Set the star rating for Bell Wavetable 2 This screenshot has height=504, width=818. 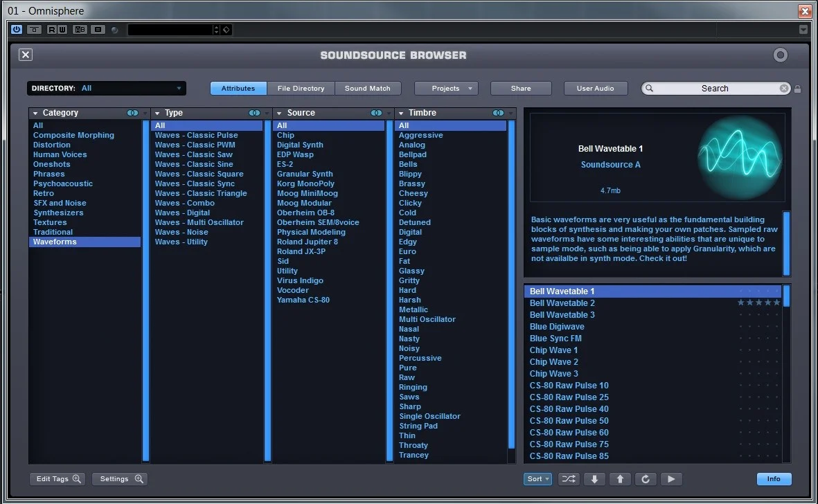(758, 303)
